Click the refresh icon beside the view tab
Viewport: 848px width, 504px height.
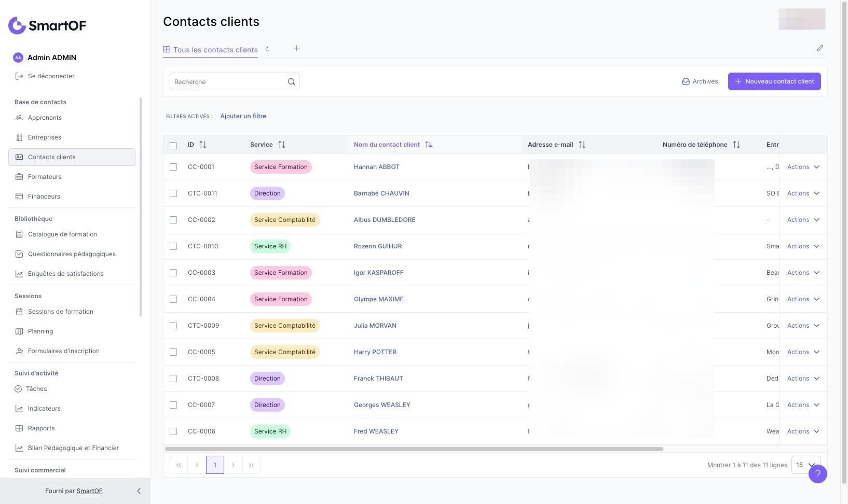267,49
